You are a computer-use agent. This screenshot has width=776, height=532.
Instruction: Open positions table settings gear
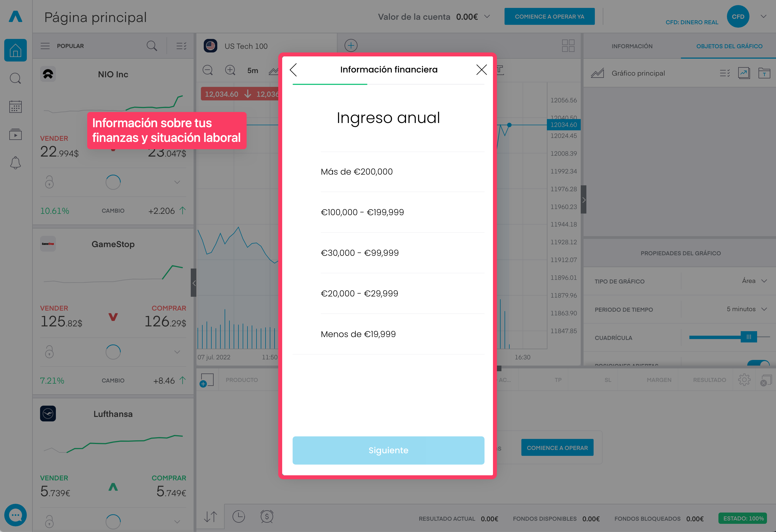pos(744,380)
